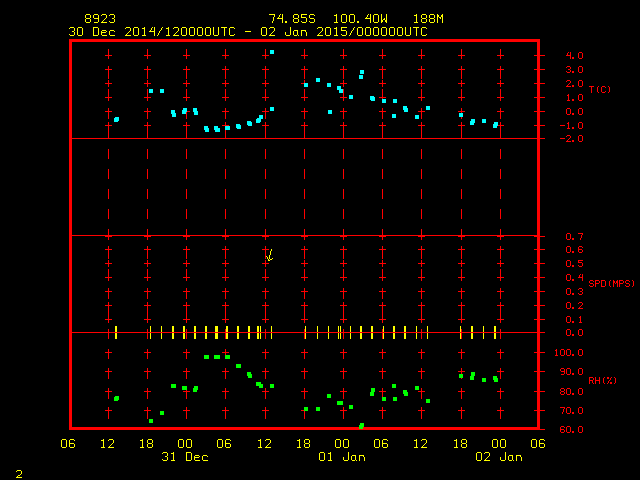Click the station ID "8923"
640x480 pixels.
(100, 19)
